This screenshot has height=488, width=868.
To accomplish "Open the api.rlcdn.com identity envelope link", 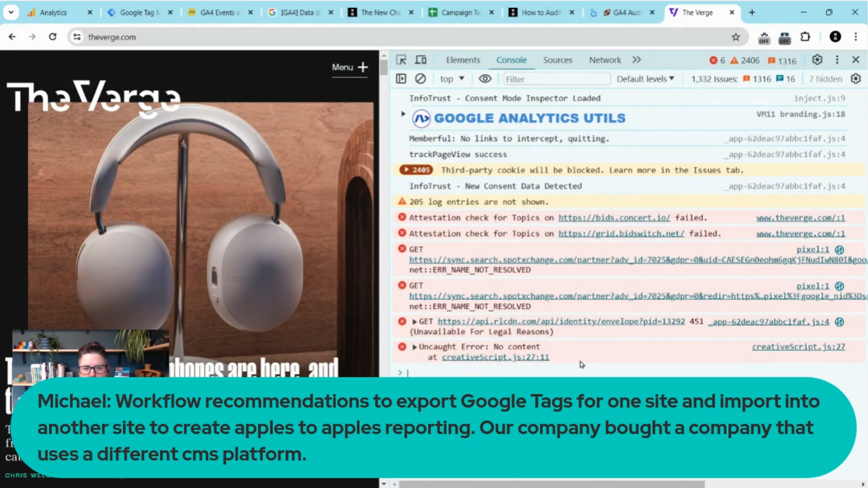I will point(561,322).
